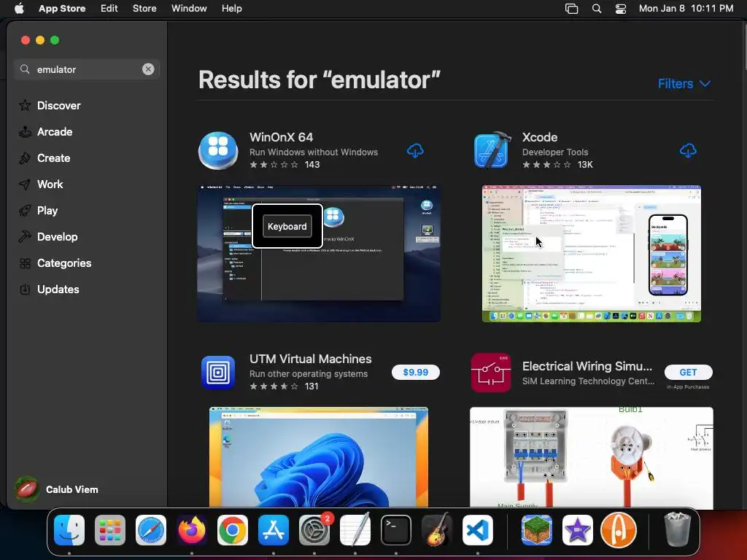Get the Electrical Wiring Simulator app
Viewport: 747px width, 560px height.
689,372
